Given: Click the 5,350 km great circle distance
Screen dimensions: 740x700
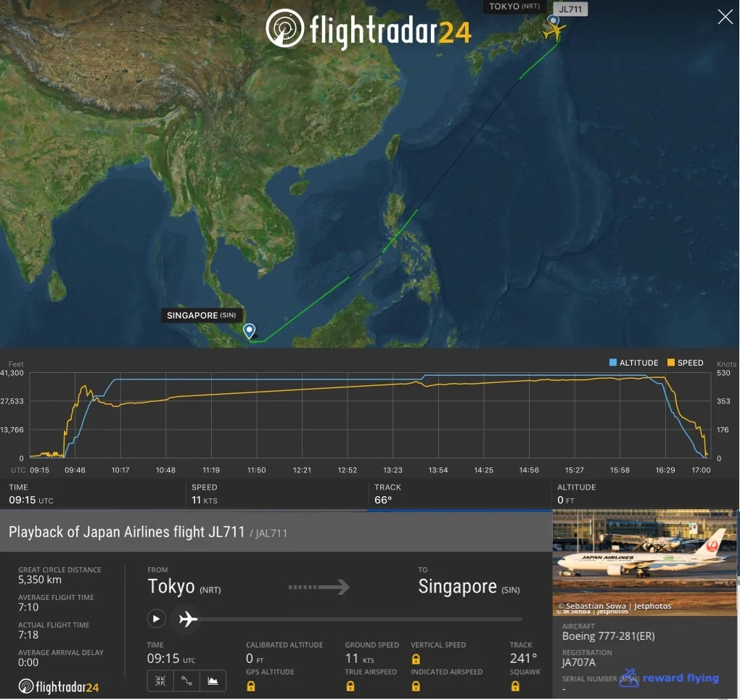Looking at the screenshot, I should pyautogui.click(x=40, y=580).
